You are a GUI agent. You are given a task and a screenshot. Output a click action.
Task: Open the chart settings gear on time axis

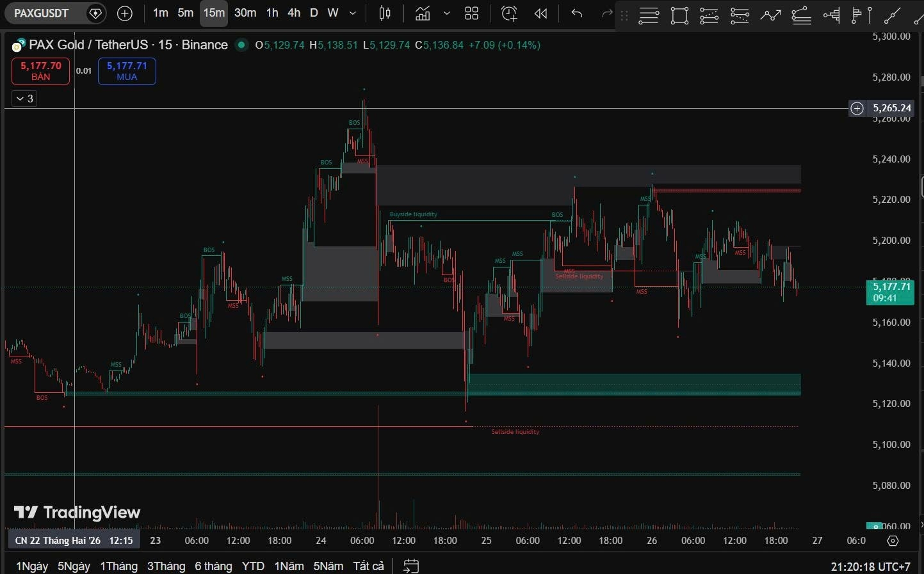click(893, 541)
